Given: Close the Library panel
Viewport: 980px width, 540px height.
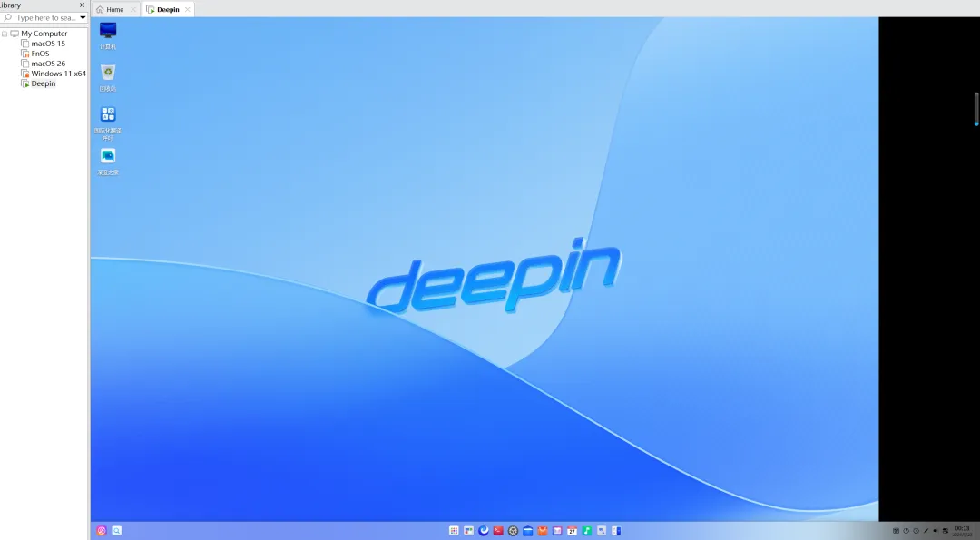Looking at the screenshot, I should click(x=82, y=5).
